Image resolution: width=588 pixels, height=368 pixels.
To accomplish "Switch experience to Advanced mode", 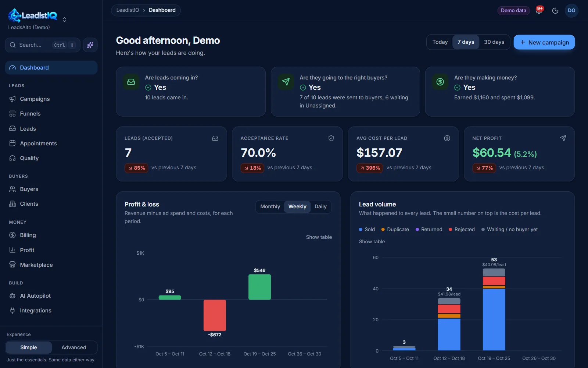I will (x=74, y=347).
